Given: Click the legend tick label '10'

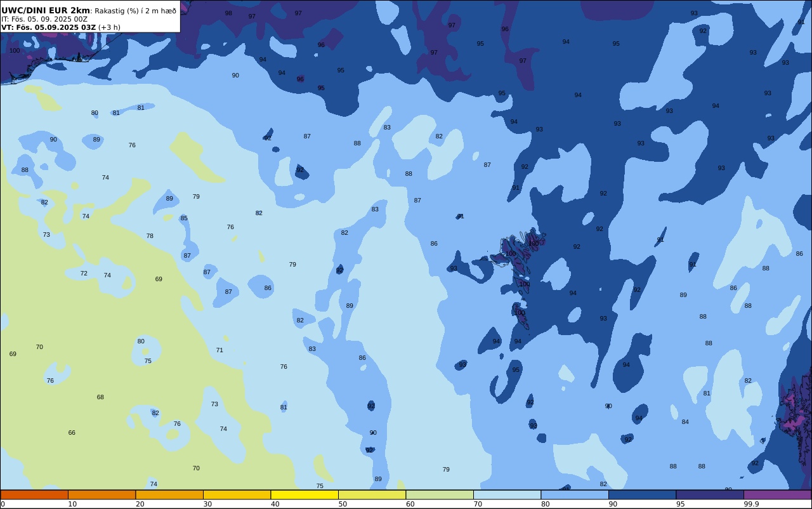Looking at the screenshot, I should [x=72, y=504].
